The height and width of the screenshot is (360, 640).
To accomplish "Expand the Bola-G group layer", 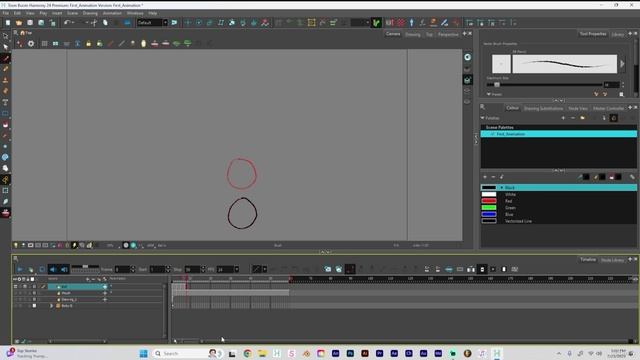I will 51,305.
